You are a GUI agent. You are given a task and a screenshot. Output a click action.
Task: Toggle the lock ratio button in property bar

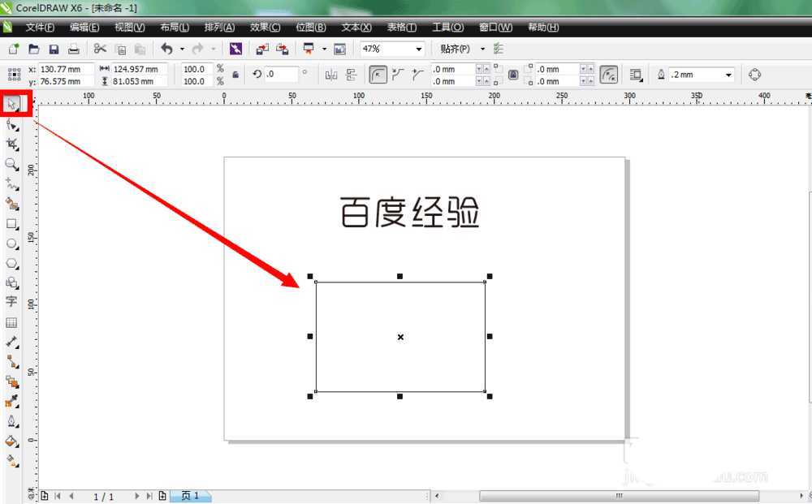point(235,75)
